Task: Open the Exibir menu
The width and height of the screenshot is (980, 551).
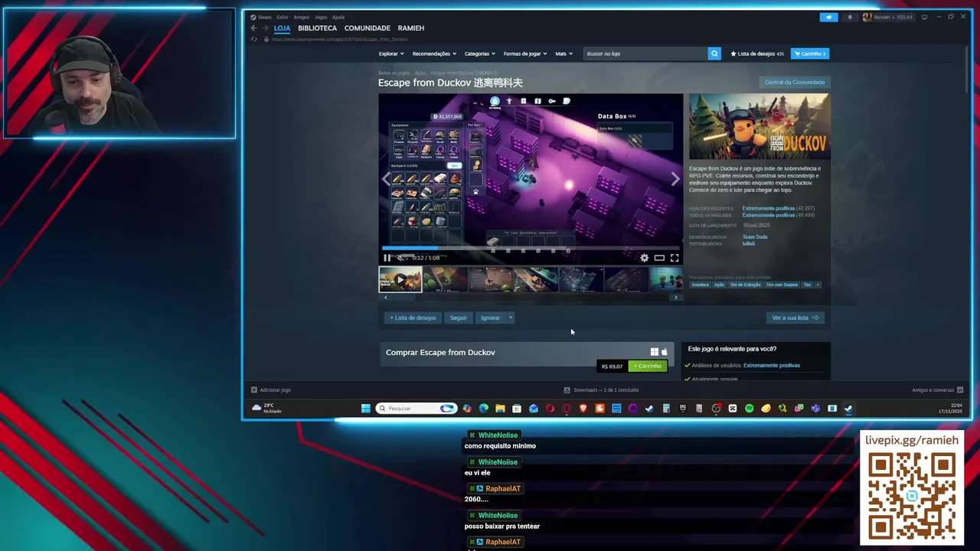Action: click(x=283, y=17)
